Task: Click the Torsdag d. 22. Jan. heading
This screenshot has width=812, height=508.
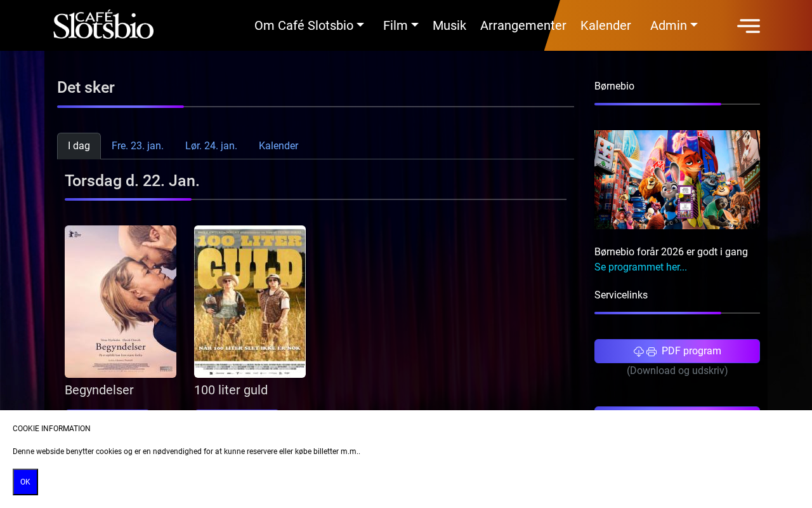Action: (x=132, y=181)
